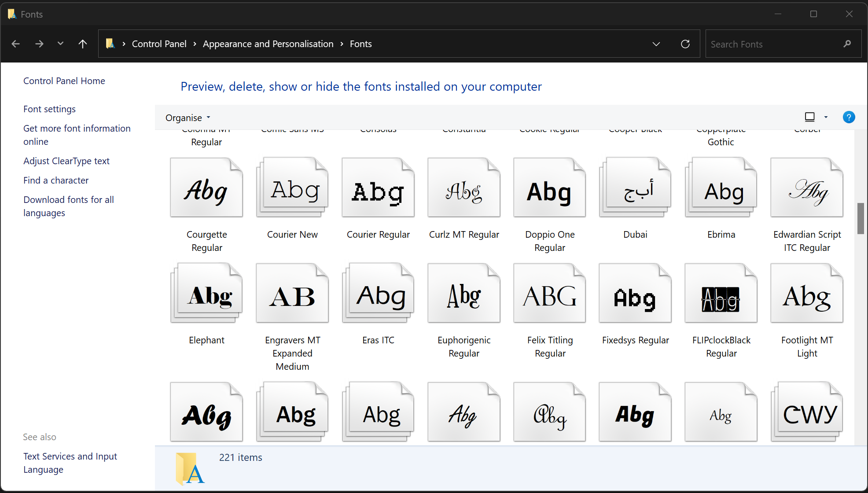
Task: Select the Doppio One Regular font icon
Action: [550, 188]
